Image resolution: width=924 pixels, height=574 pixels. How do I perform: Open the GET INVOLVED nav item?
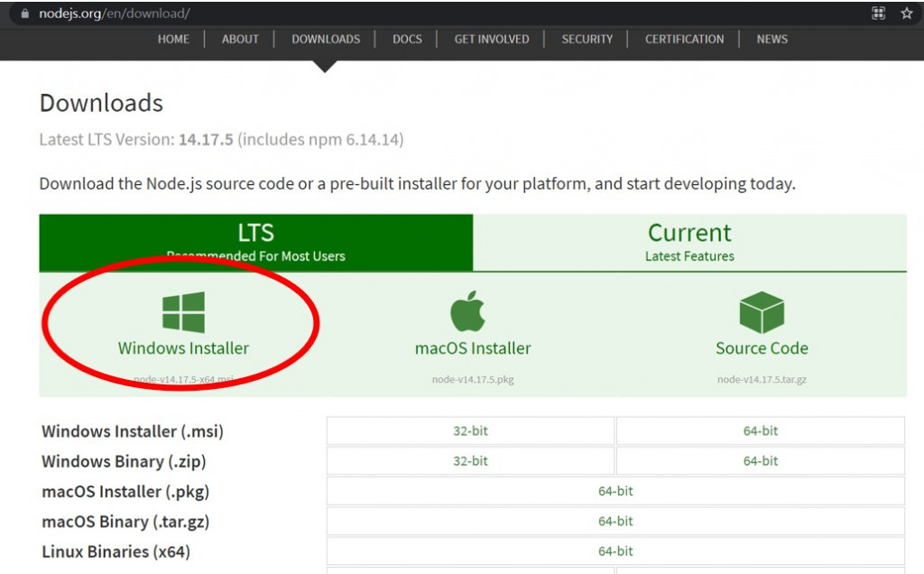tap(492, 39)
